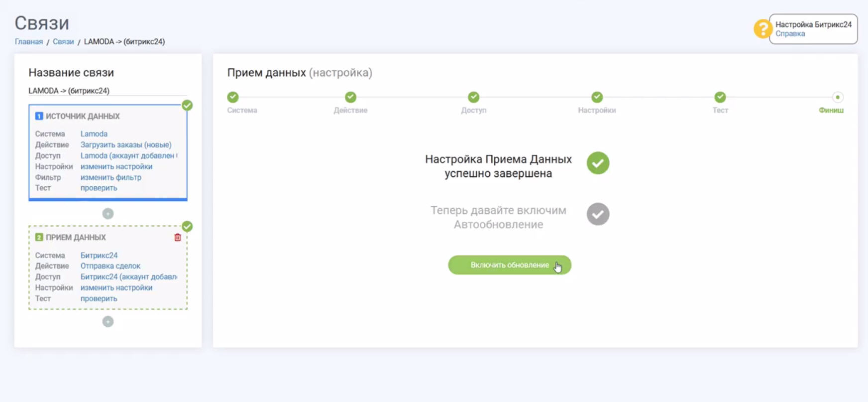This screenshot has height=402, width=868.
Task: Open Битрикс24 (аккаунт добавлен) access link
Action: pyautogui.click(x=129, y=277)
